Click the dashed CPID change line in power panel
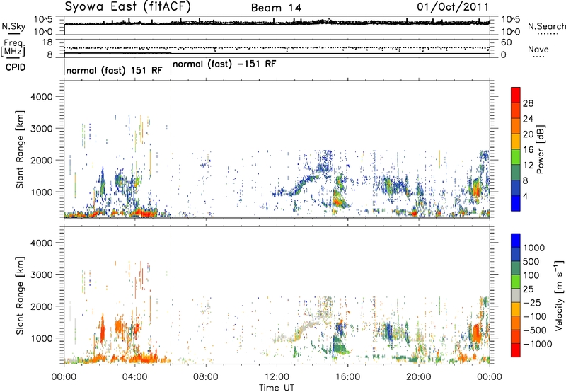The image size is (566, 392). coord(171,149)
